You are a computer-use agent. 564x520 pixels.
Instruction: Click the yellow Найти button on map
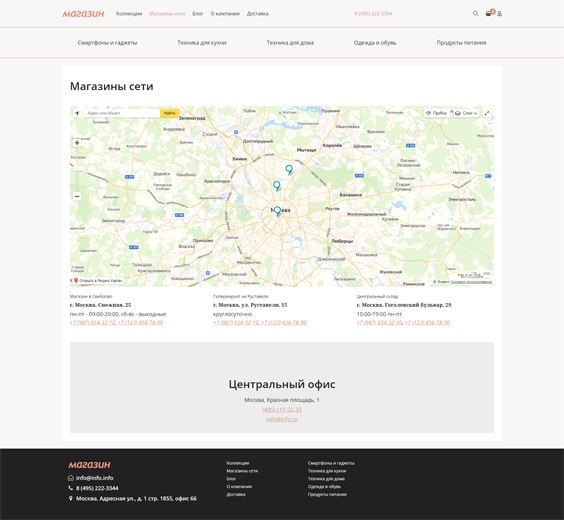(169, 113)
